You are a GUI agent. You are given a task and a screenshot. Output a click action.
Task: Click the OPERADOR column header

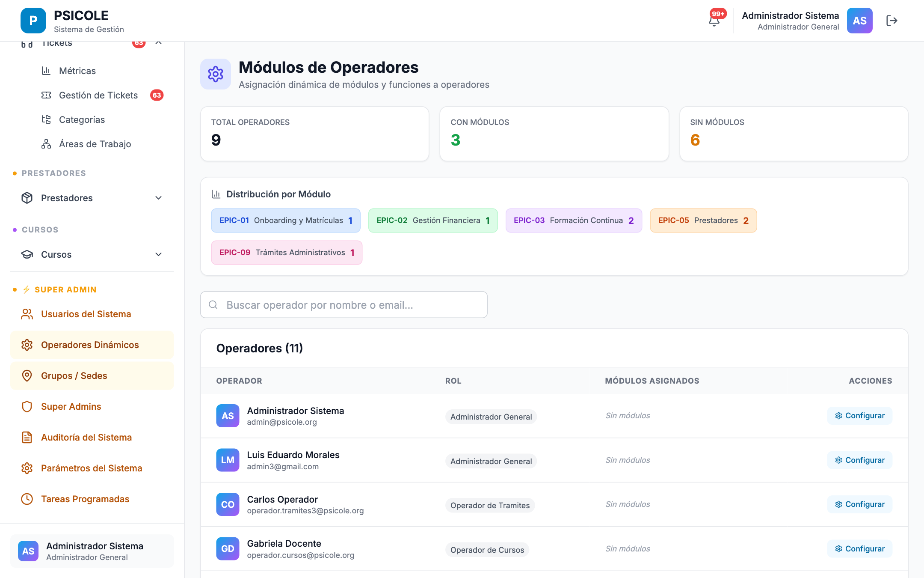click(x=239, y=381)
